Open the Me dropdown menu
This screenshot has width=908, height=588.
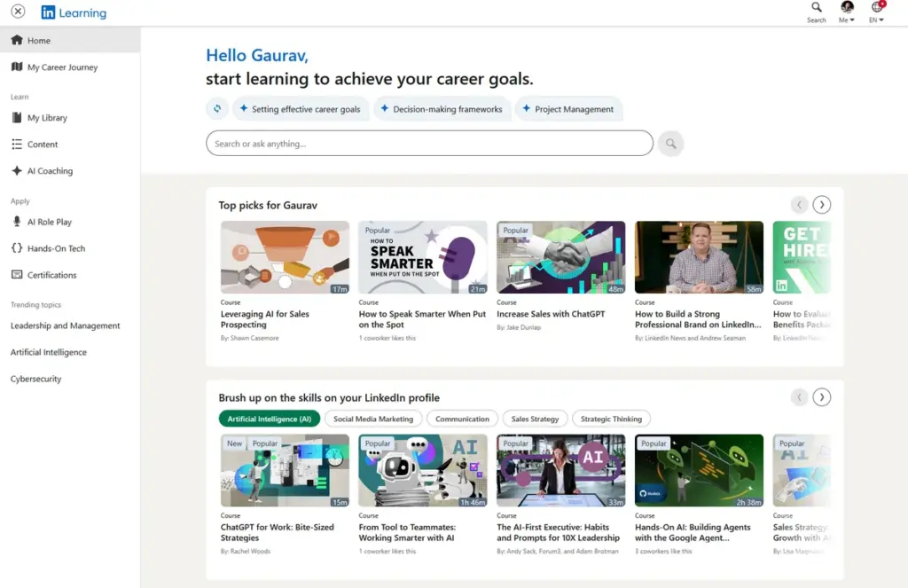click(846, 12)
